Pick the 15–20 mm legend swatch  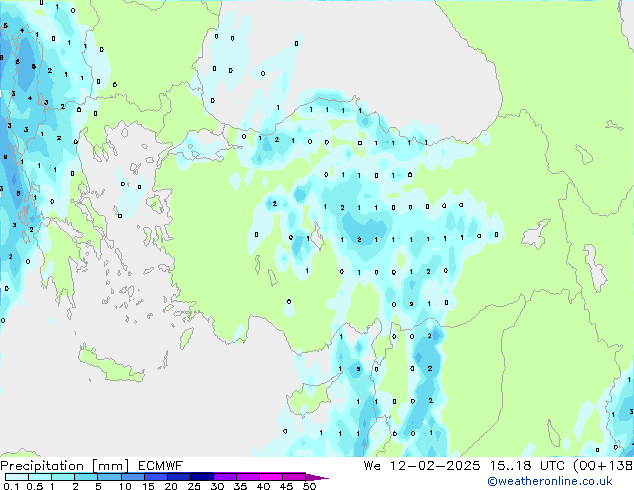[155, 477]
